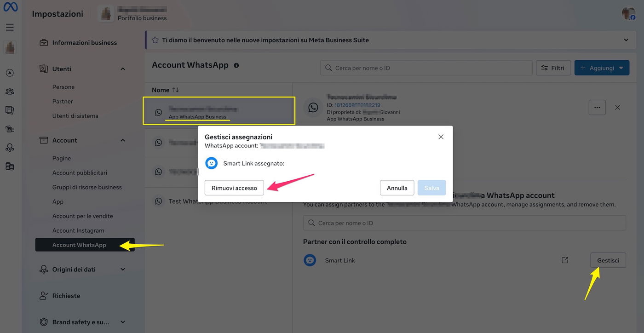Click the shield icon beside Brand safety
644x333 pixels.
[44, 322]
